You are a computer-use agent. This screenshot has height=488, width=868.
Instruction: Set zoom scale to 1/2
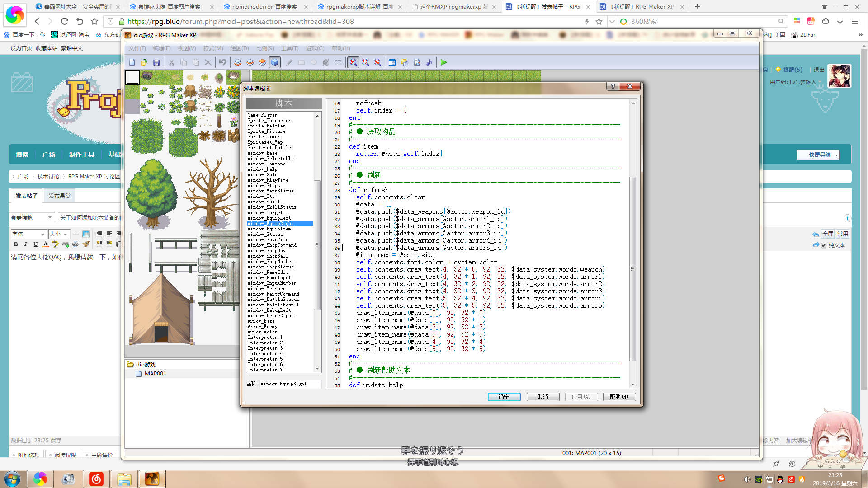click(x=365, y=62)
